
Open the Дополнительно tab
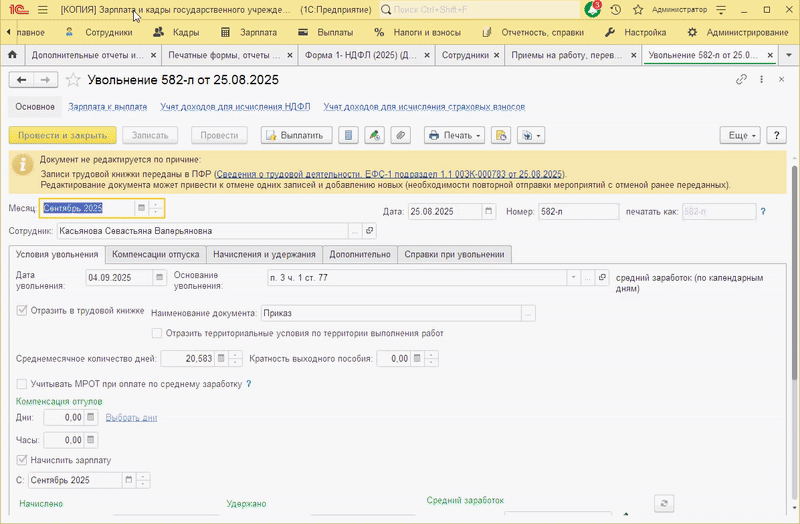pyautogui.click(x=360, y=254)
